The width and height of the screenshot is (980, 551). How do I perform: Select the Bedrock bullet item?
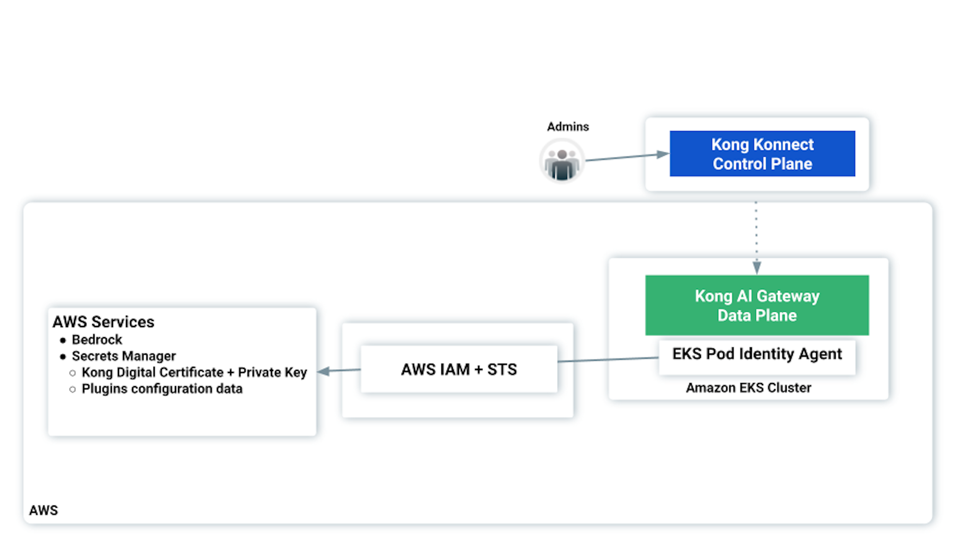tap(97, 339)
